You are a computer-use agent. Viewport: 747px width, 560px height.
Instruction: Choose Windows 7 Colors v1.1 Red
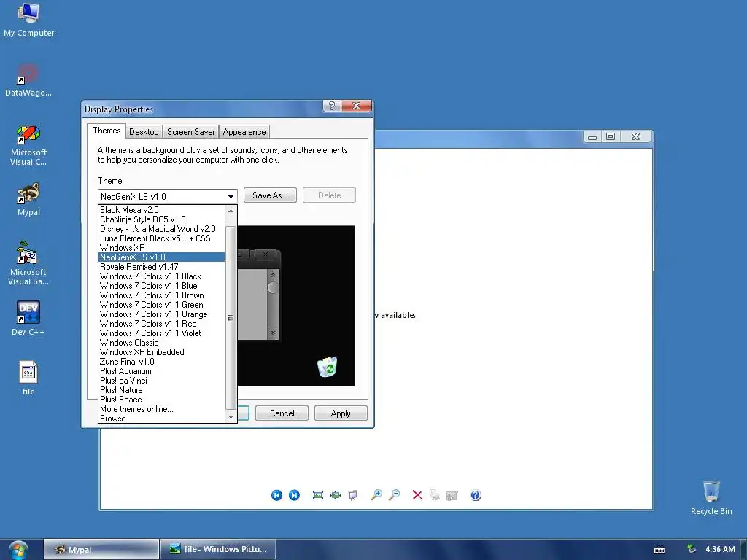pyautogui.click(x=161, y=324)
